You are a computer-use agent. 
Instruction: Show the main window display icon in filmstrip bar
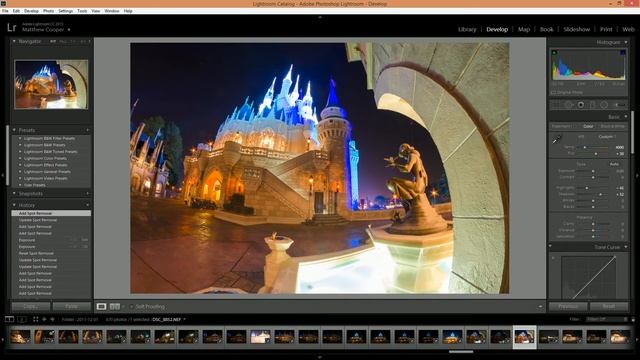[x=9, y=319]
